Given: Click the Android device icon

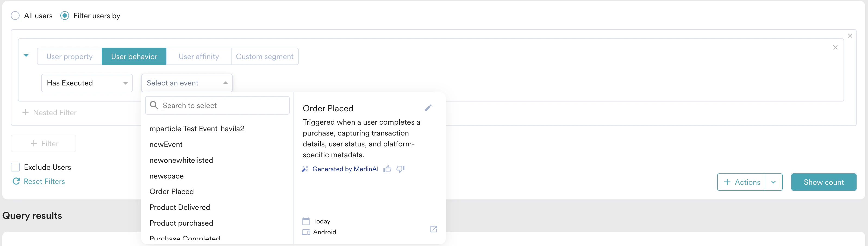Looking at the screenshot, I should tap(306, 232).
